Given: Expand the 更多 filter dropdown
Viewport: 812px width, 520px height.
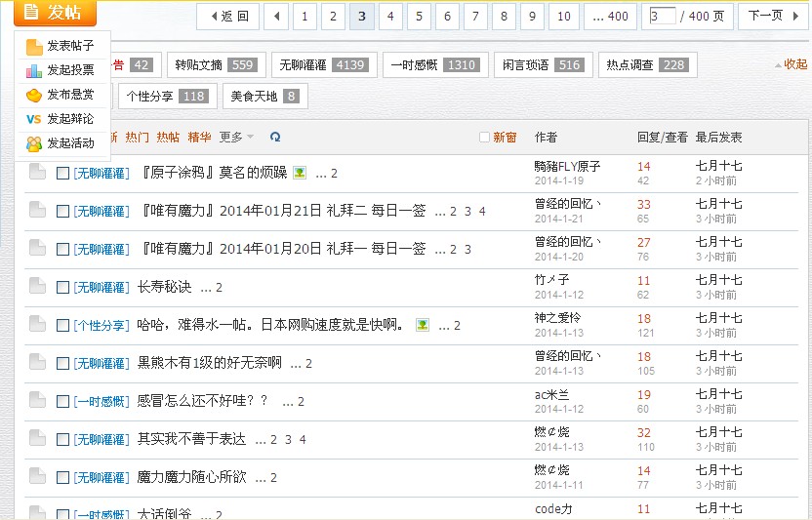Looking at the screenshot, I should click(236, 138).
